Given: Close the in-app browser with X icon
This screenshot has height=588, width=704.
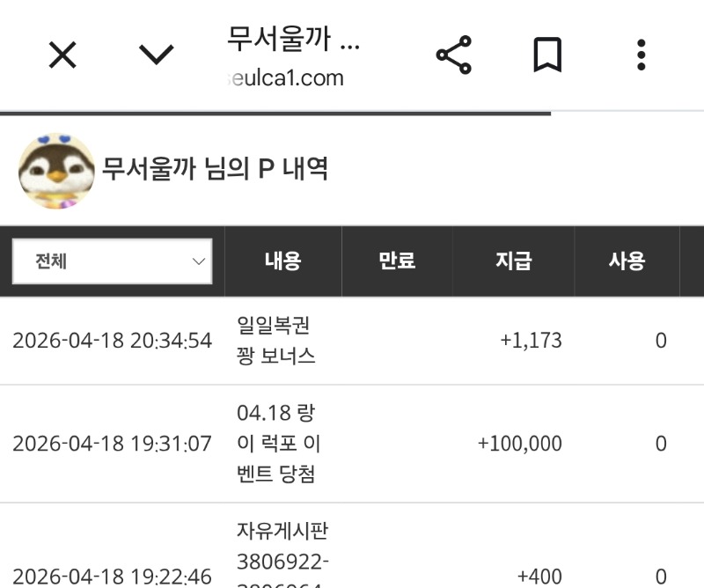Looking at the screenshot, I should pos(62,56).
